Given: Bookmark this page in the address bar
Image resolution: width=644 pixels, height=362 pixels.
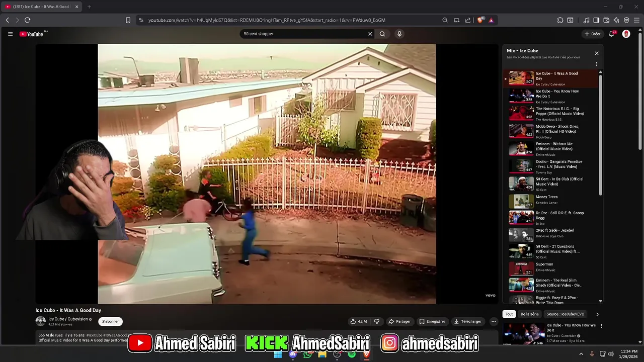Looking at the screenshot, I should point(128,20).
